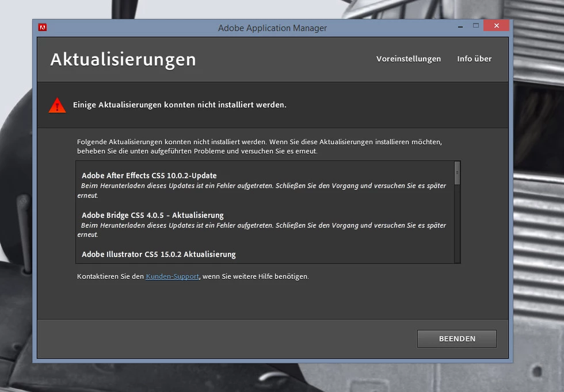The height and width of the screenshot is (392, 564).
Task: Follow the Kunden-Support link
Action: click(x=172, y=276)
